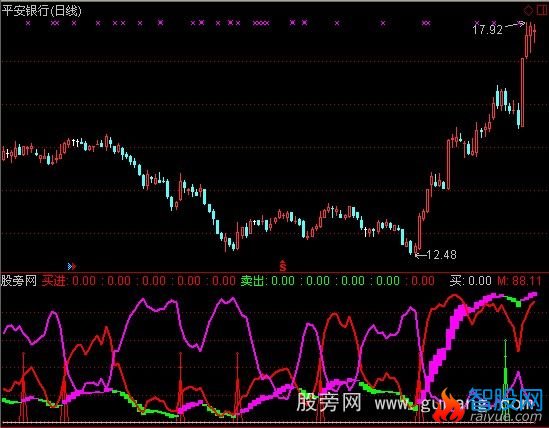
Task: Click the red split-square icon at chart corner
Action: point(542,11)
